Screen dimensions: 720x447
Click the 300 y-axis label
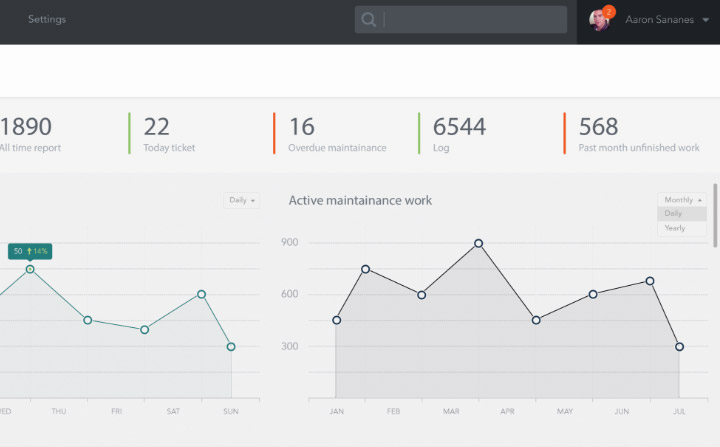(x=289, y=346)
